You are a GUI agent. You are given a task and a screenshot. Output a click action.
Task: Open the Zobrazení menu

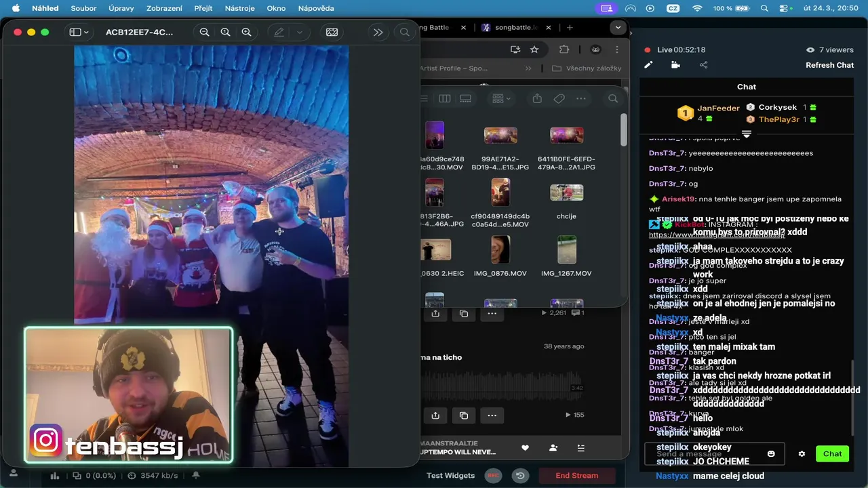[x=165, y=8]
